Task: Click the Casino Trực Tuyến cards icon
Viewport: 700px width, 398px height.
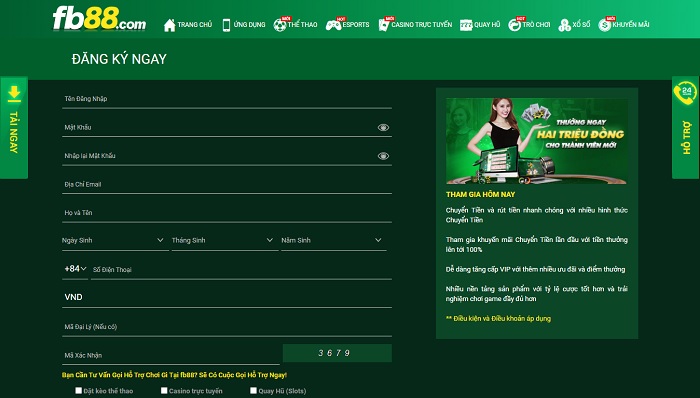Action: (383, 25)
